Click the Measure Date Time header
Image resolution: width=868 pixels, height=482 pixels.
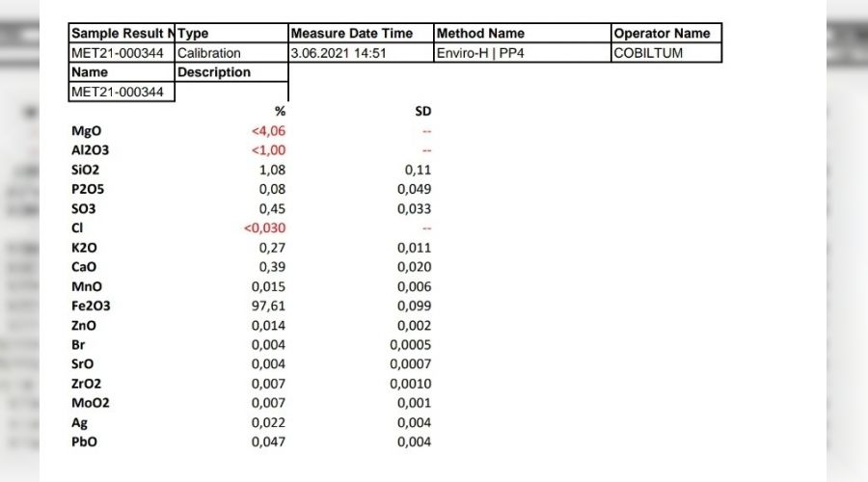click(x=361, y=33)
